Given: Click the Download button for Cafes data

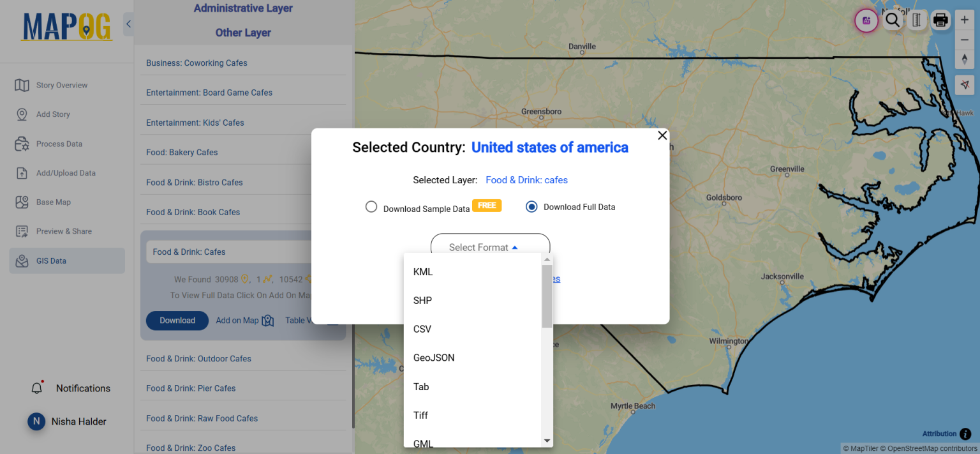Looking at the screenshot, I should pyautogui.click(x=177, y=320).
